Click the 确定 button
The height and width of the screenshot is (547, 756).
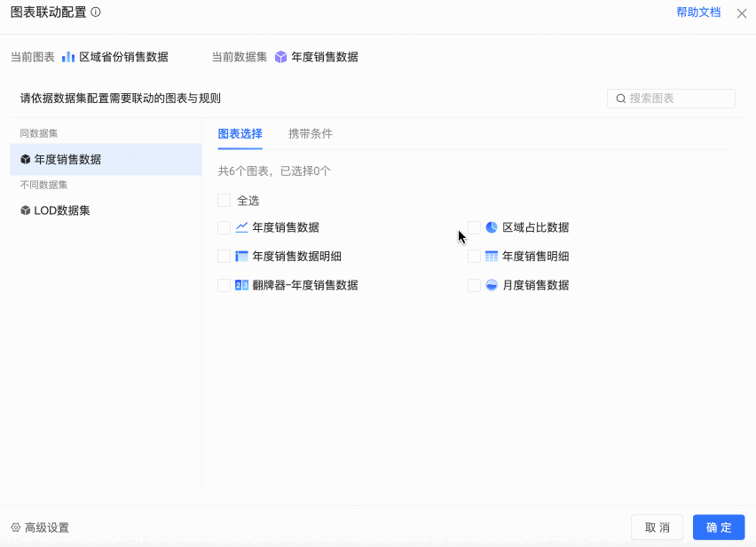click(x=719, y=527)
